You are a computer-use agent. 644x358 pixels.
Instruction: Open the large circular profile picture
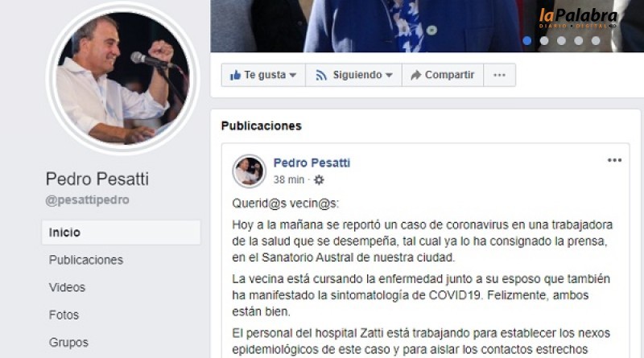click(122, 77)
